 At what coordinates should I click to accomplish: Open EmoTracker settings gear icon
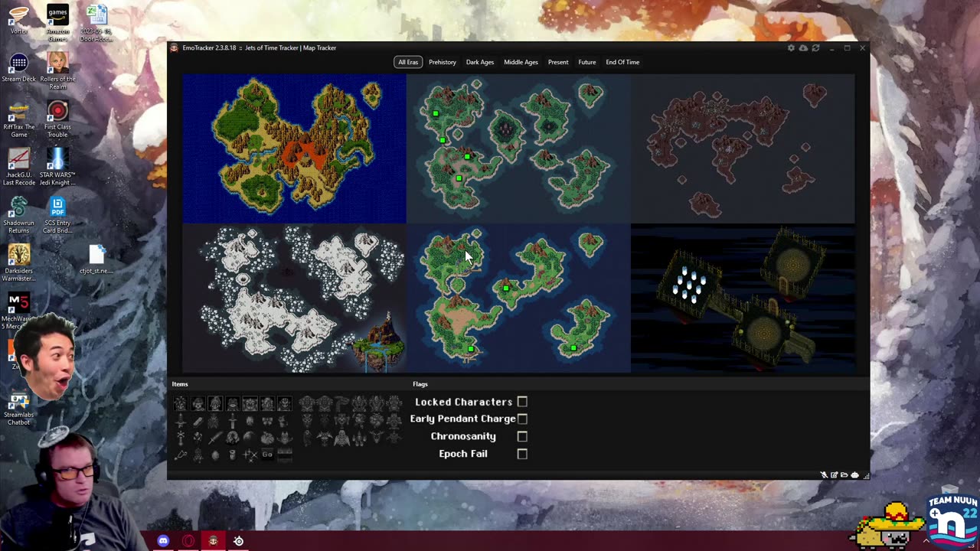pyautogui.click(x=791, y=48)
